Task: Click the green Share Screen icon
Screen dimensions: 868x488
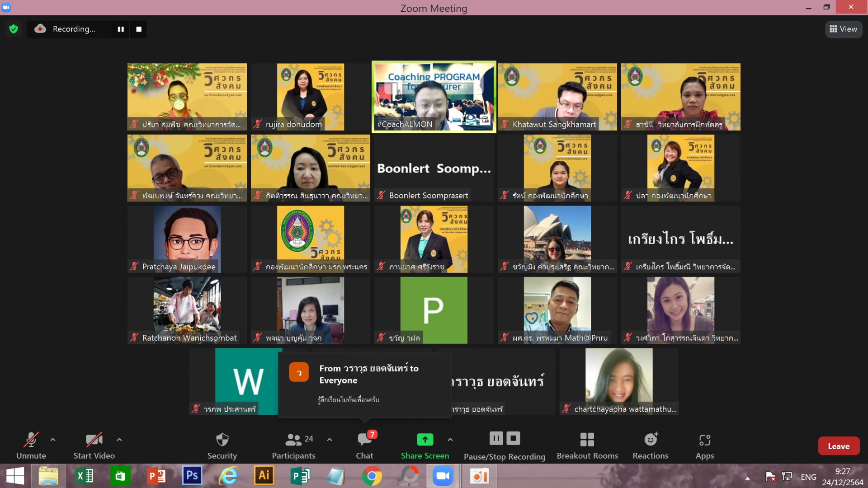Action: [425, 439]
